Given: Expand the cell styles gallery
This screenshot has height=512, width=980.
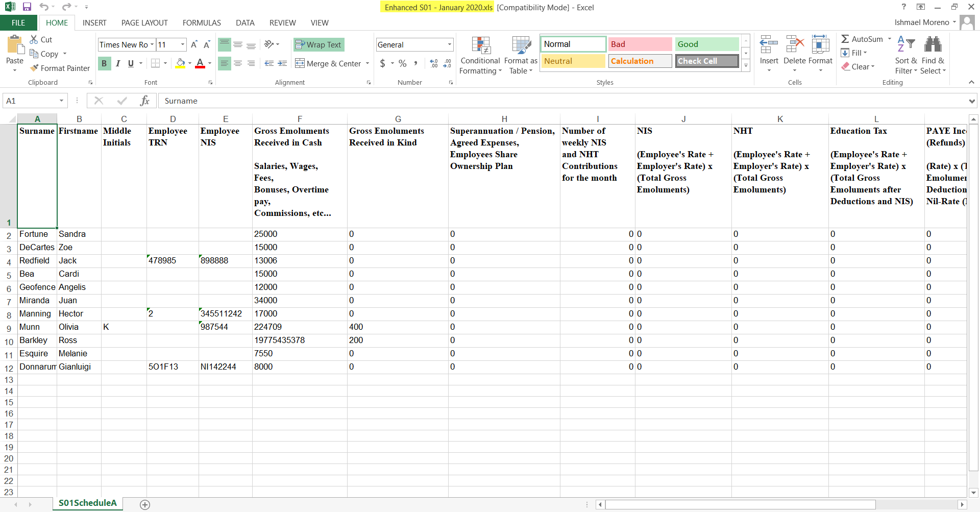Looking at the screenshot, I should pyautogui.click(x=746, y=65).
